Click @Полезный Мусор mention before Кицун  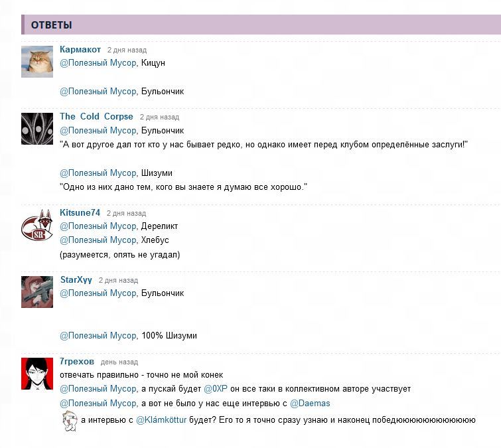tap(98, 63)
